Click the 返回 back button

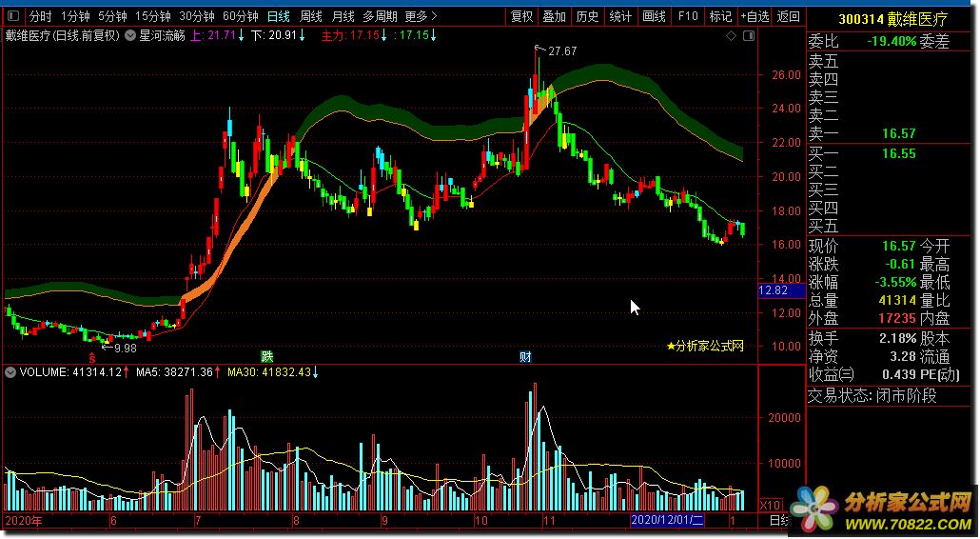click(x=788, y=16)
